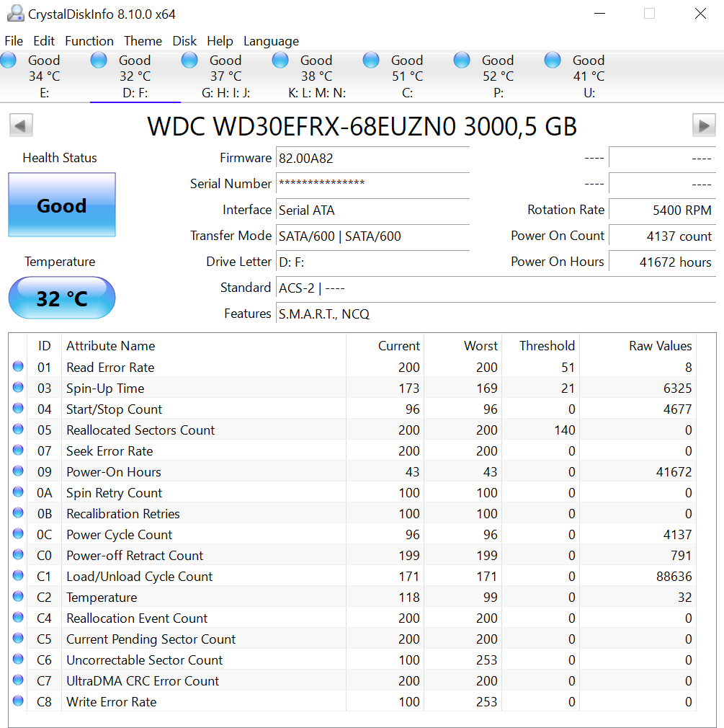Click the Firmware field 82.00A82

372,159
